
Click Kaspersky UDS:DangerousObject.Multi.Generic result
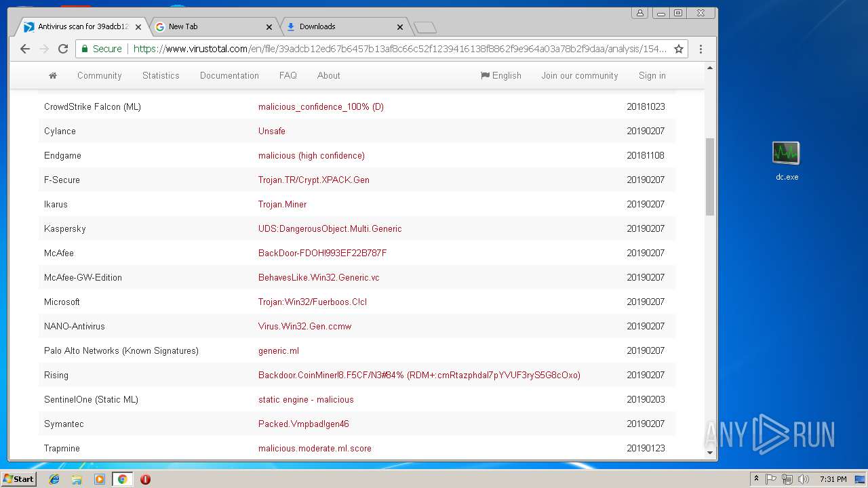[330, 228]
